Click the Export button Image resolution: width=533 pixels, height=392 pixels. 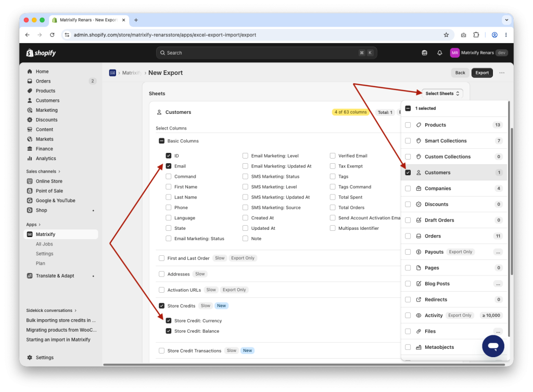[x=482, y=73]
